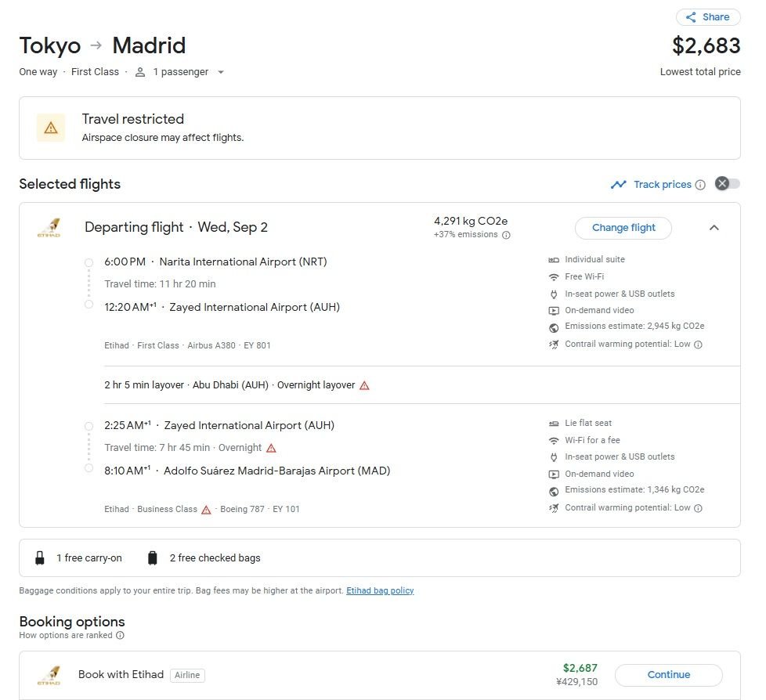
Task: Collapse the departing flight details chevron
Action: pyautogui.click(x=714, y=228)
